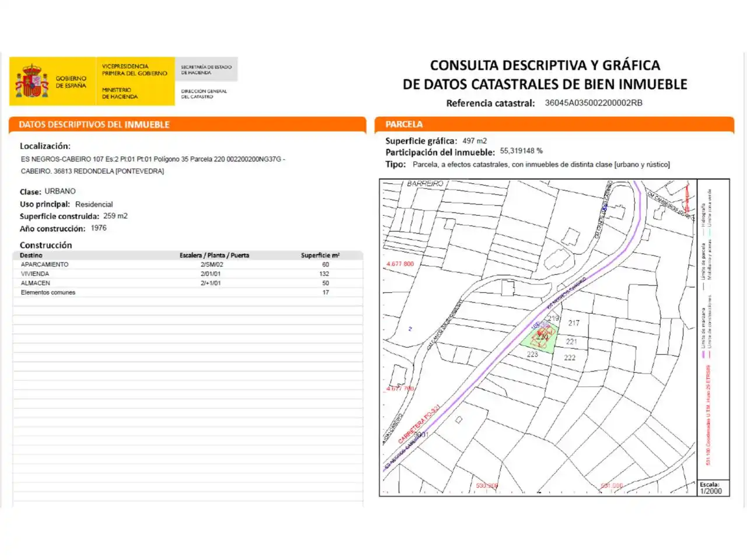The height and width of the screenshot is (560, 747).
Task: Click the 'Residencial' value
Action: (94, 205)
